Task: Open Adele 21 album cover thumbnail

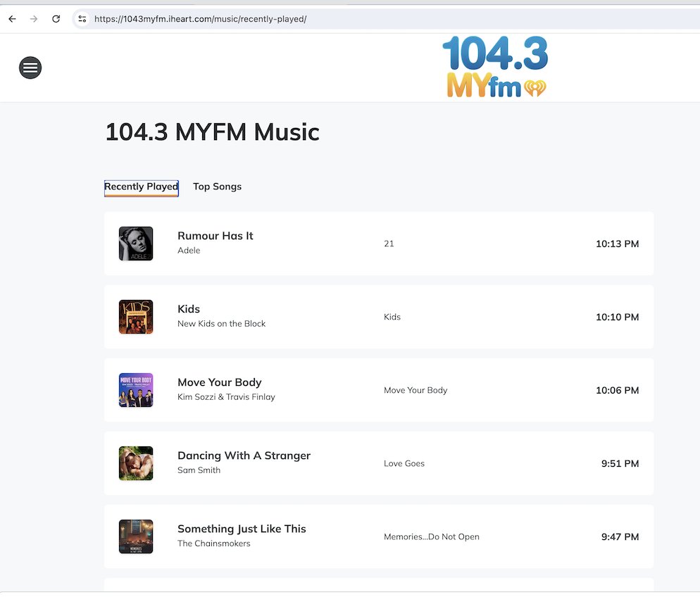Action: (x=136, y=244)
